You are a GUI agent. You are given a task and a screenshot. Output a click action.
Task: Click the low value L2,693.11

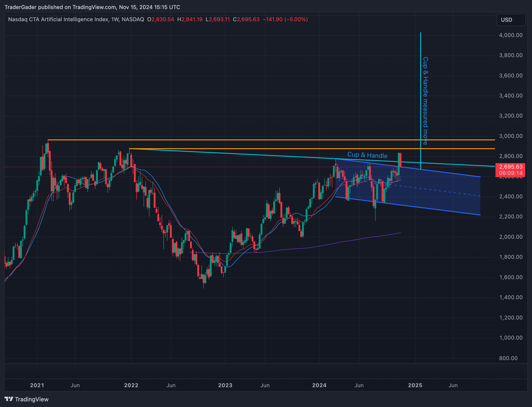coord(218,19)
